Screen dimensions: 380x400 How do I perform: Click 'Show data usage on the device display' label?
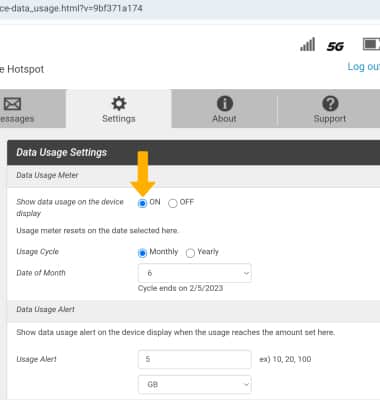pyautogui.click(x=70, y=208)
